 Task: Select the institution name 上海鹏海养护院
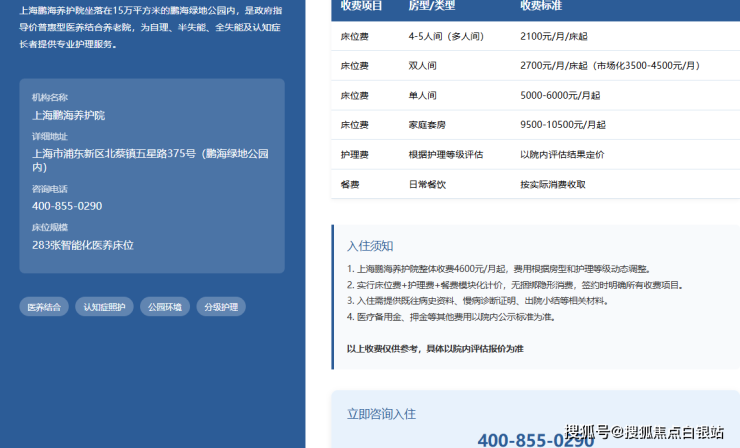(68, 115)
